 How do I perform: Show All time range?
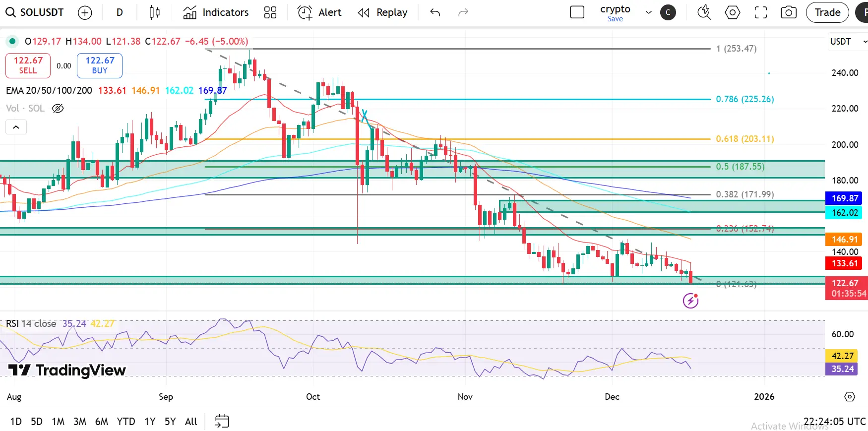coord(191,422)
